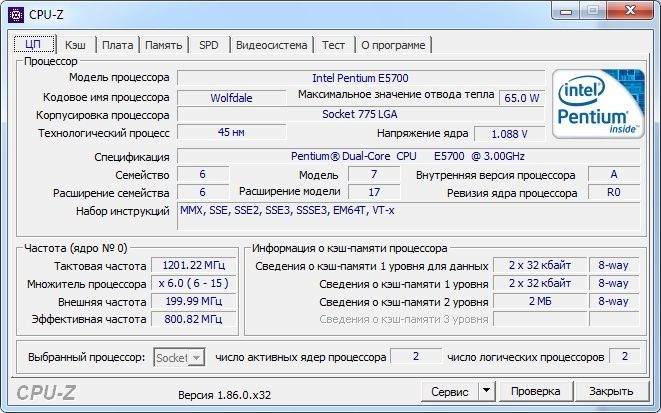661x413 pixels.
Task: Click the Тактовая частота label
Action: click(x=100, y=266)
